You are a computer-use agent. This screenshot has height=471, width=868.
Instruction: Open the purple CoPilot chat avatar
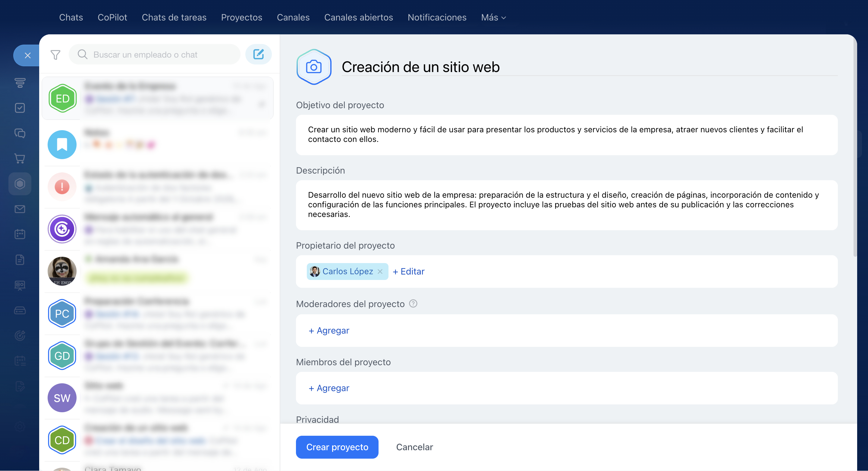click(x=62, y=229)
